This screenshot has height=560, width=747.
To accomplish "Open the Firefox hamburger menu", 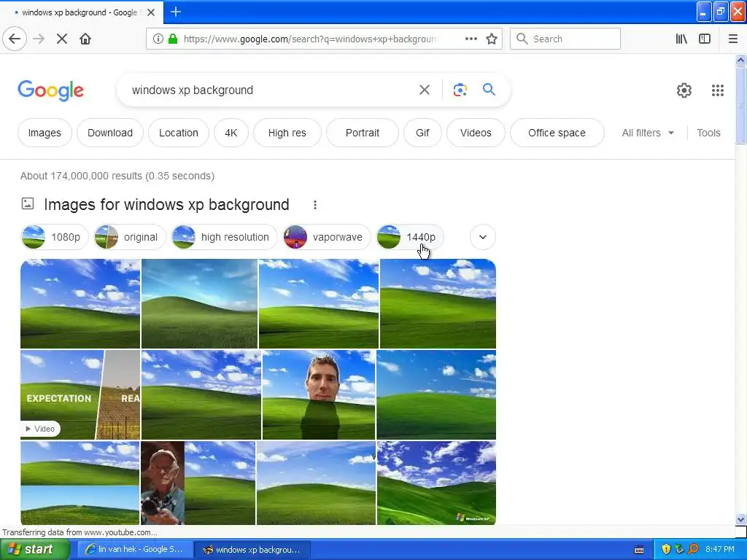I will 733,39.
